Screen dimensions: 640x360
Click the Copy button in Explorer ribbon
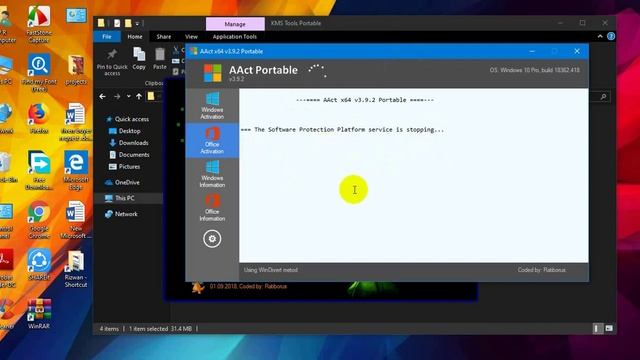(x=139, y=59)
